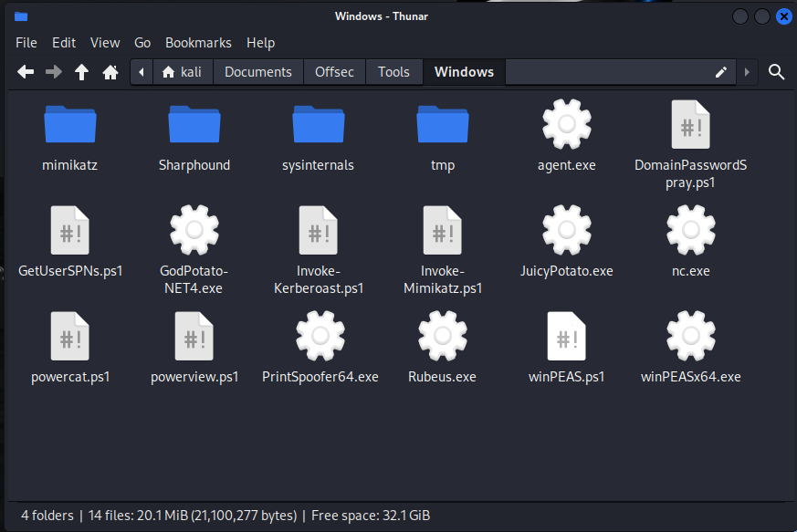This screenshot has width=797, height=532.
Task: Jump to Tools in the path bar
Action: pyautogui.click(x=393, y=72)
